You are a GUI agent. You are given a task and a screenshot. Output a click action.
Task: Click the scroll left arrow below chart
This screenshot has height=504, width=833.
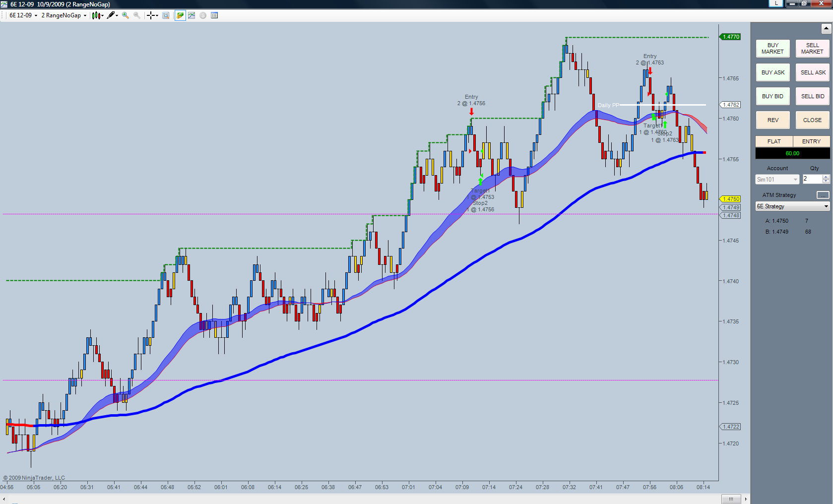tap(4, 499)
